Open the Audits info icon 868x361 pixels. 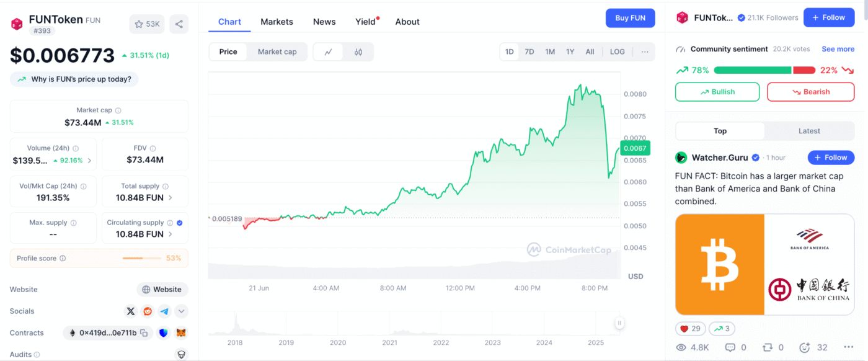pos(37,355)
